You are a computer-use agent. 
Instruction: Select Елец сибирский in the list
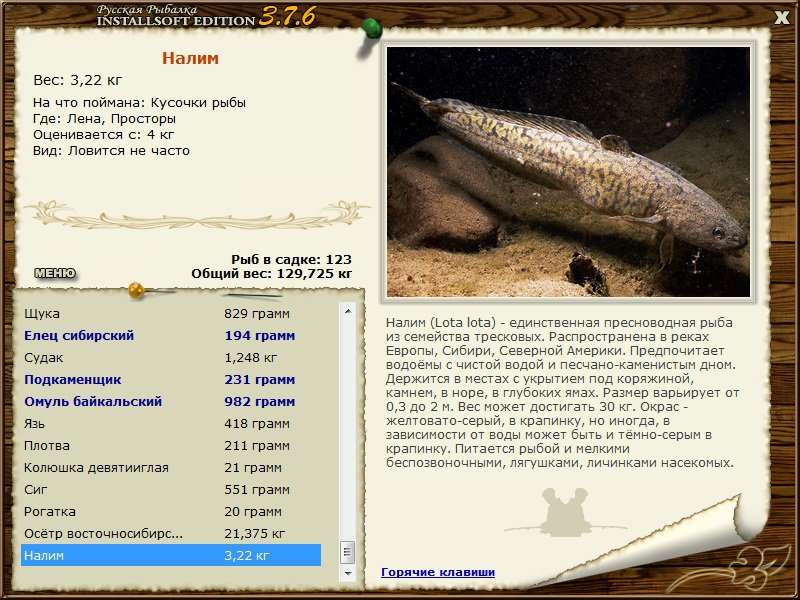click(171, 335)
